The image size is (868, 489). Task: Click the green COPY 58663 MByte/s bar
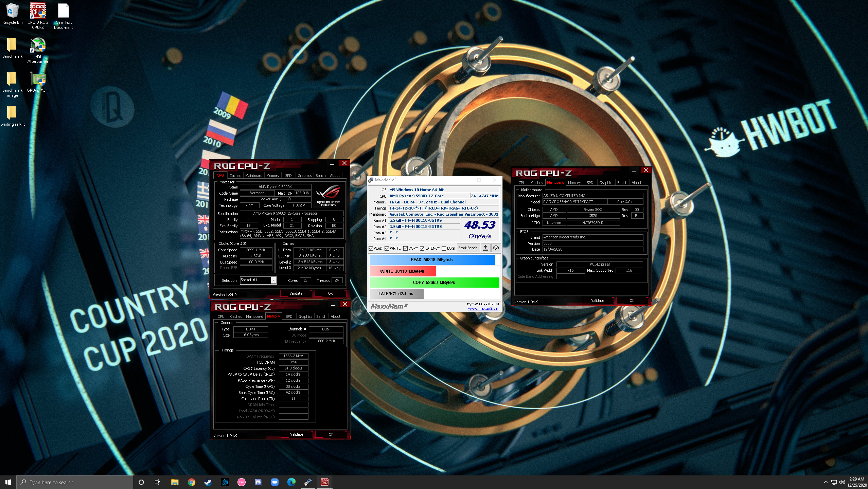click(434, 283)
